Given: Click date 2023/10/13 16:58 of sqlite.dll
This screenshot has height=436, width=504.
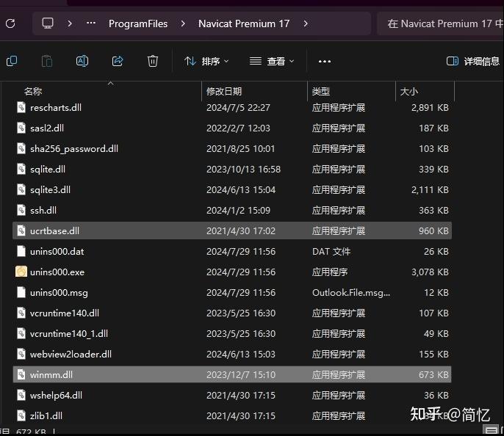Looking at the screenshot, I should coord(243,170).
